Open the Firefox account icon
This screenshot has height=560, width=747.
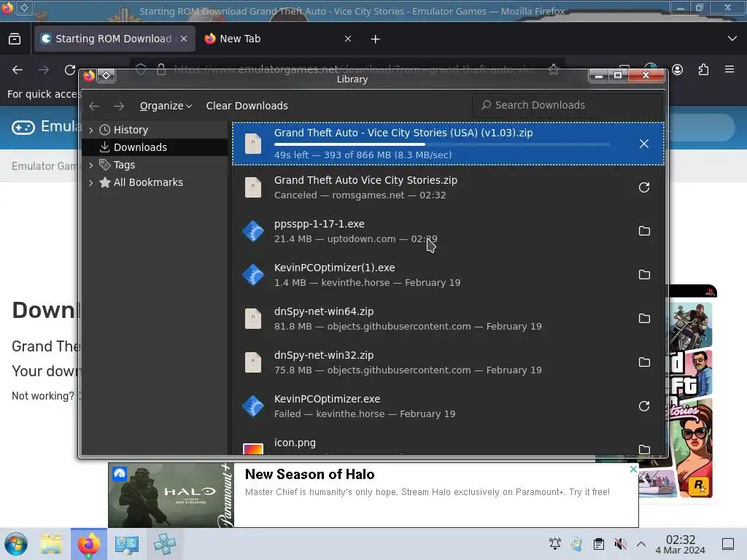[x=678, y=70]
